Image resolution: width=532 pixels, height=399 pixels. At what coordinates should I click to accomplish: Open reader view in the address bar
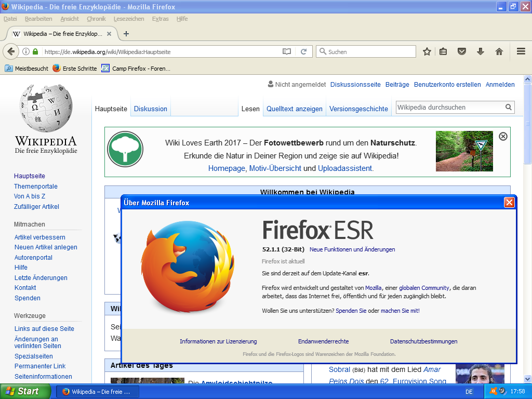coord(287,51)
